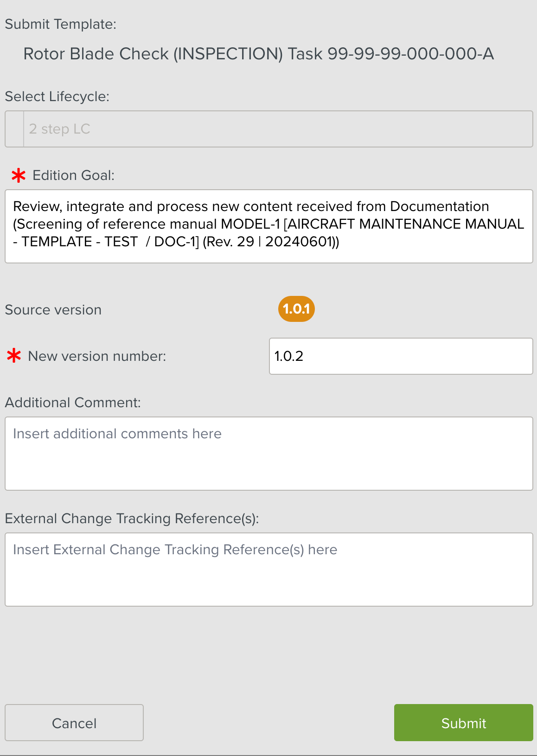Screen dimensions: 537x756
Task: Click the Edition Goal label text
Action: [x=73, y=175]
